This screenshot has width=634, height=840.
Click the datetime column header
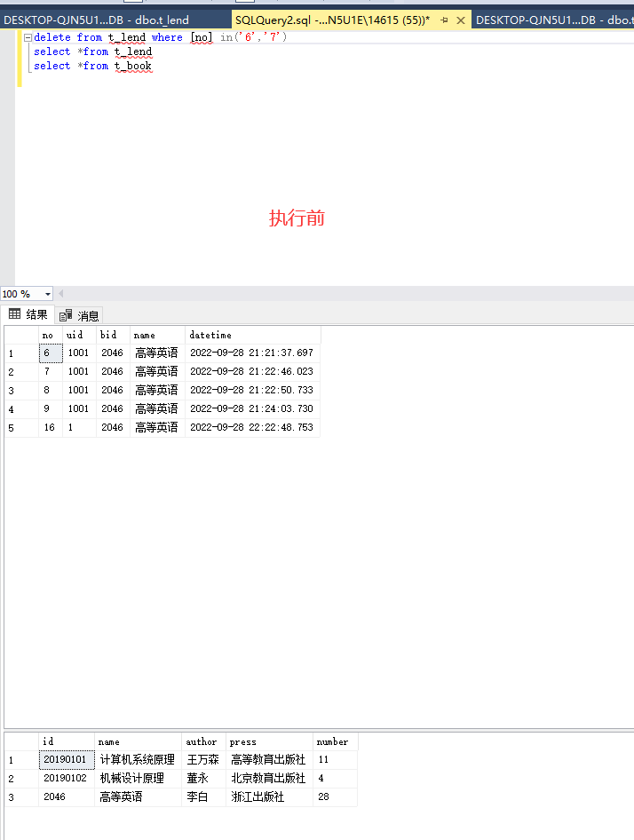click(252, 336)
